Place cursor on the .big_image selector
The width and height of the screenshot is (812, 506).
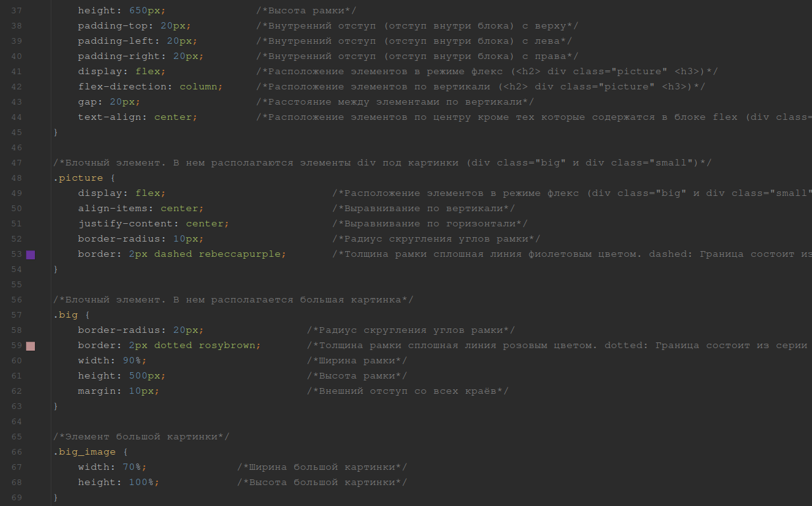coord(84,452)
